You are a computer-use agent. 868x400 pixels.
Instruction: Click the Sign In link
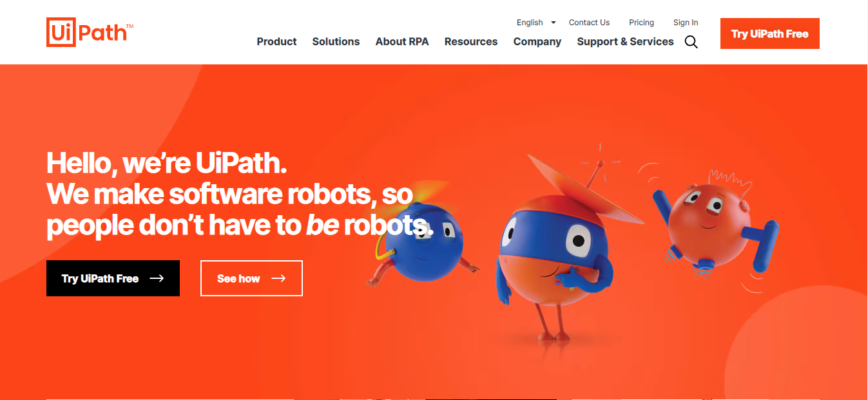click(686, 23)
